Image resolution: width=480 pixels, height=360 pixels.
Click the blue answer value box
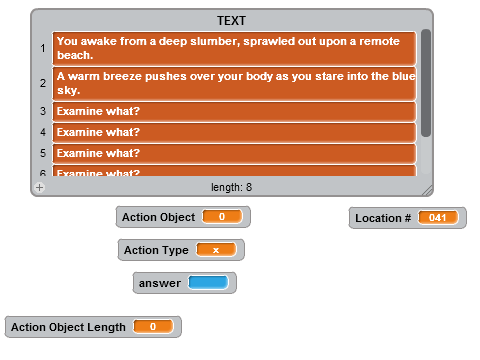coord(208,283)
